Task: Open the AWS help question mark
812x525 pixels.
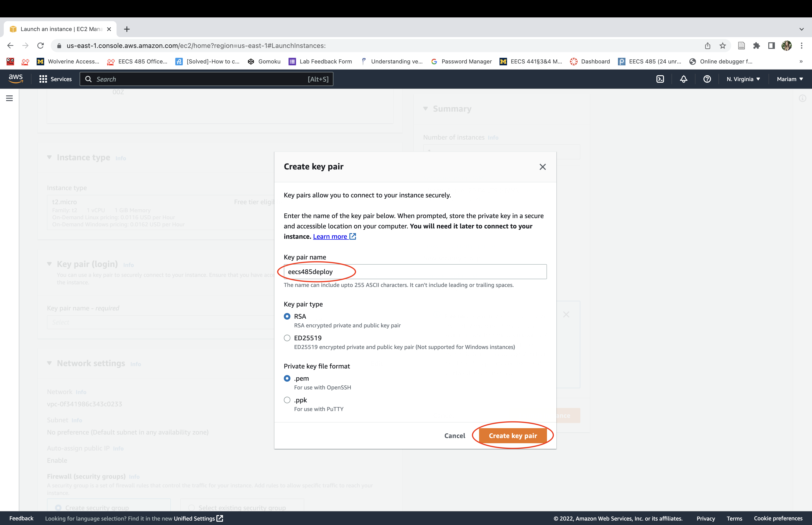Action: pos(707,79)
